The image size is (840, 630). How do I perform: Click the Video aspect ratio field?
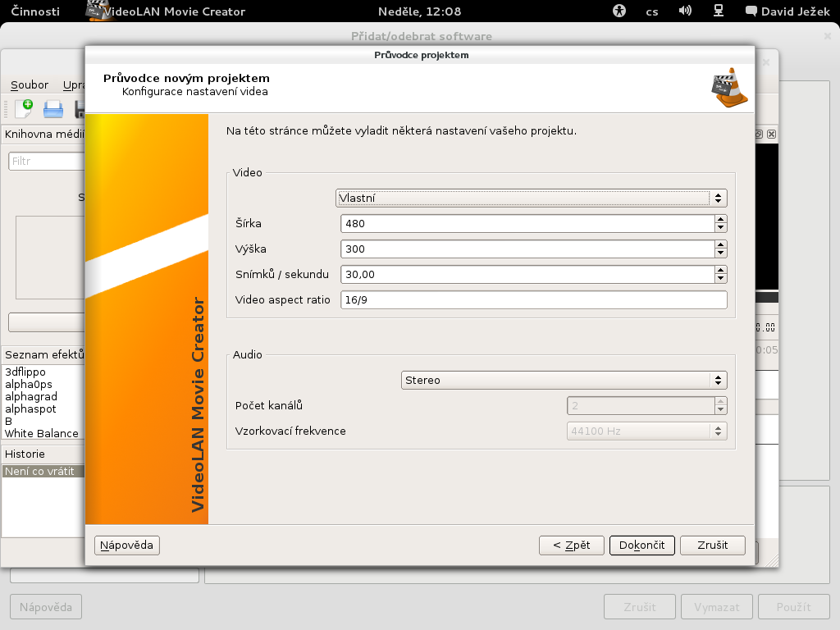(x=533, y=300)
